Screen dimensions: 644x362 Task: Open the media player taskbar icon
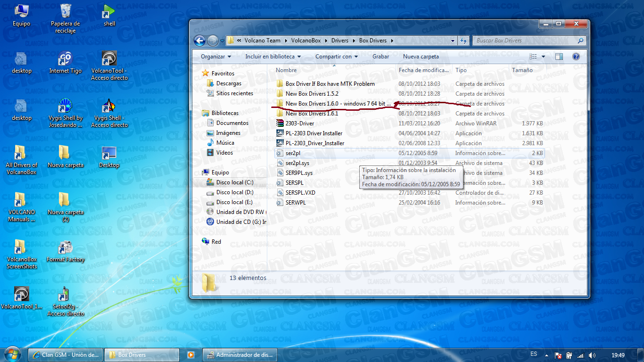tap(191, 354)
